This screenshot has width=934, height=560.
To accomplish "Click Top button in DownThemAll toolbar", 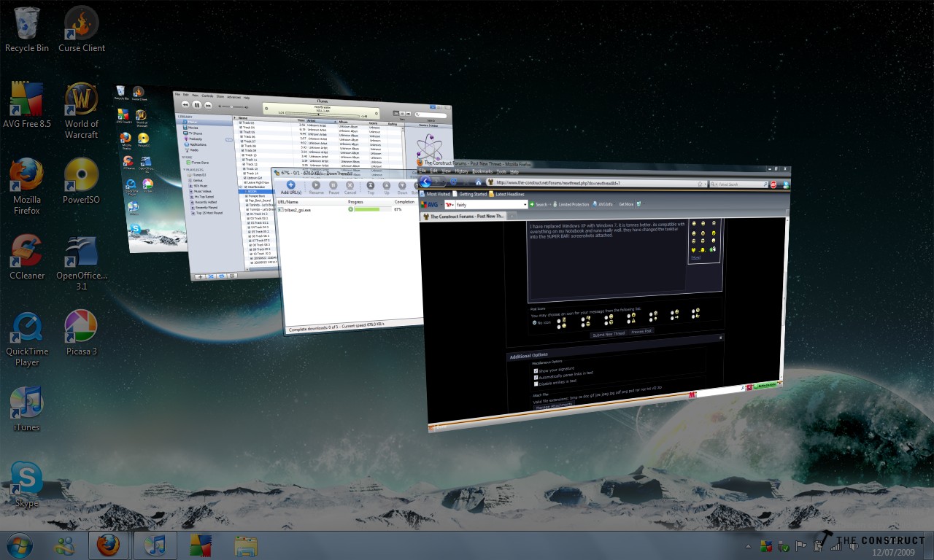I will (x=371, y=188).
